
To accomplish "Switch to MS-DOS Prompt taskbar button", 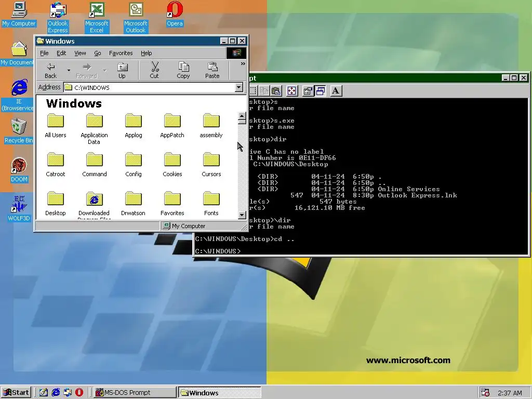I will pos(135,393).
